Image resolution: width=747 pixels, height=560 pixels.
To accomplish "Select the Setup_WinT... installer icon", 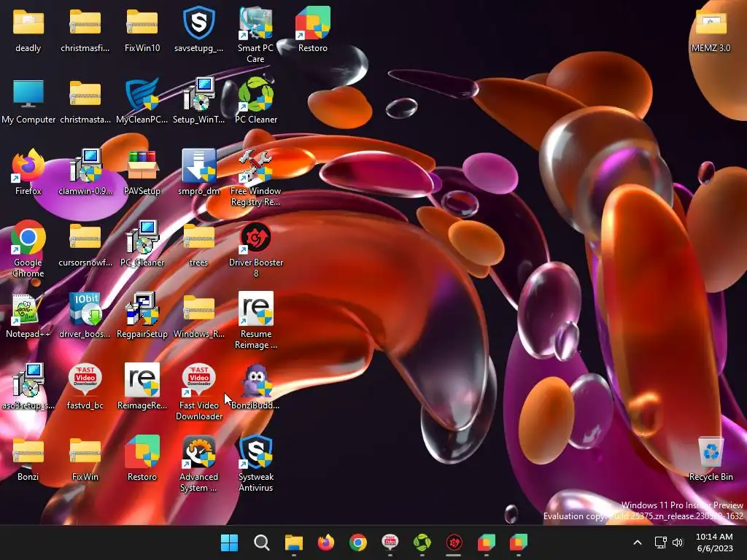I will click(198, 94).
